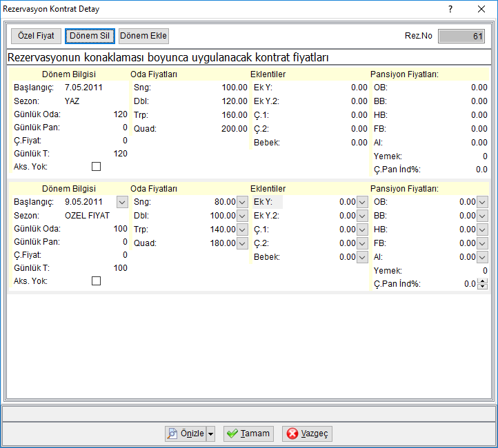498x448 pixels.
Task: Click the Dbl value 100.00 in second period
Action: click(x=223, y=216)
